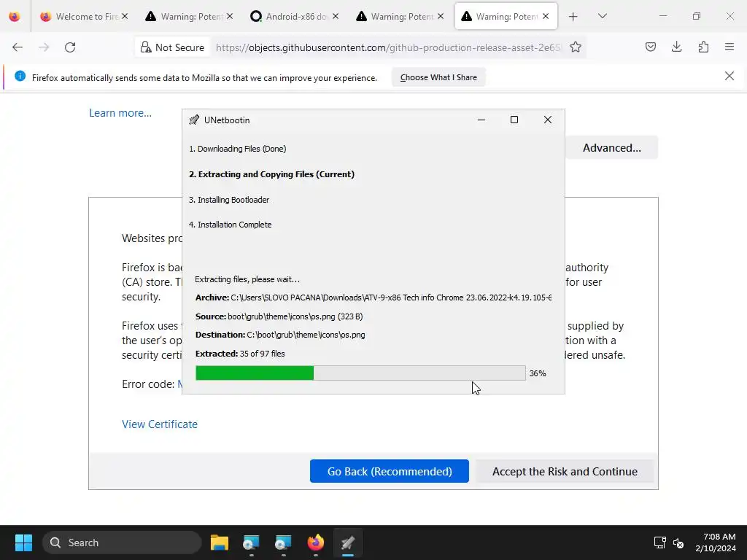This screenshot has height=560, width=747.
Task: Click the Not Secure lock indicator
Action: point(172,47)
